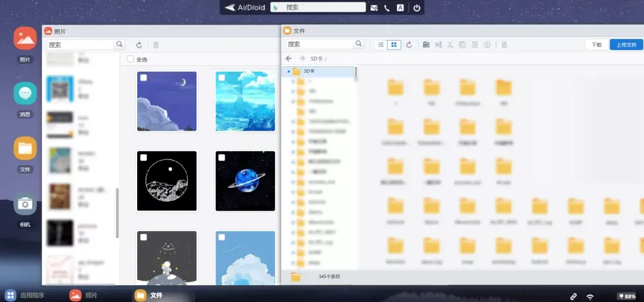Check the moon night-sky photo checkbox

point(144,78)
